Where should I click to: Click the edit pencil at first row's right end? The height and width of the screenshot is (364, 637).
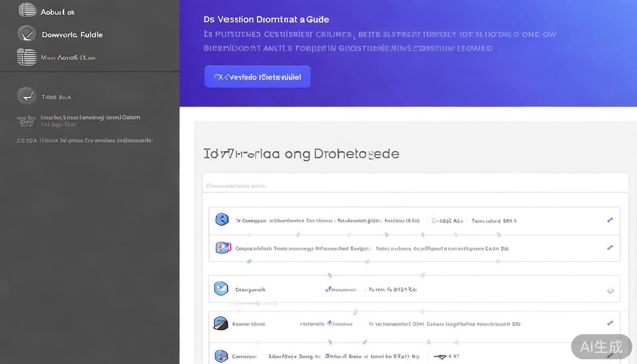pyautogui.click(x=610, y=220)
